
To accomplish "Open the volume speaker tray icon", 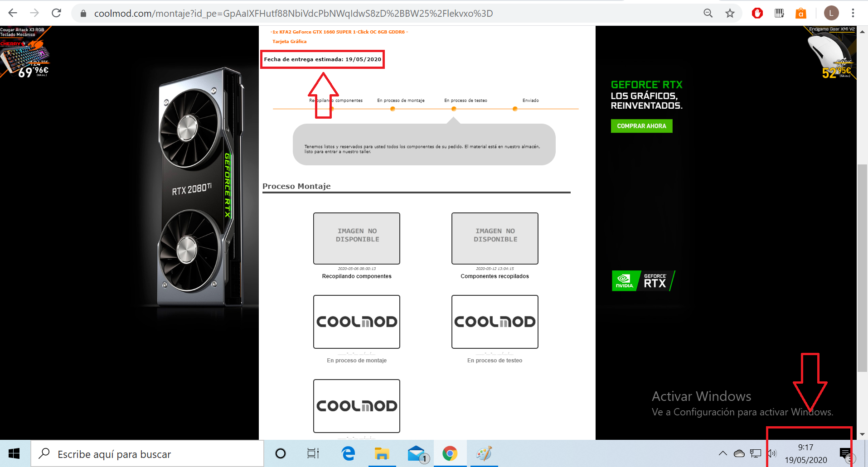I will coord(772,453).
